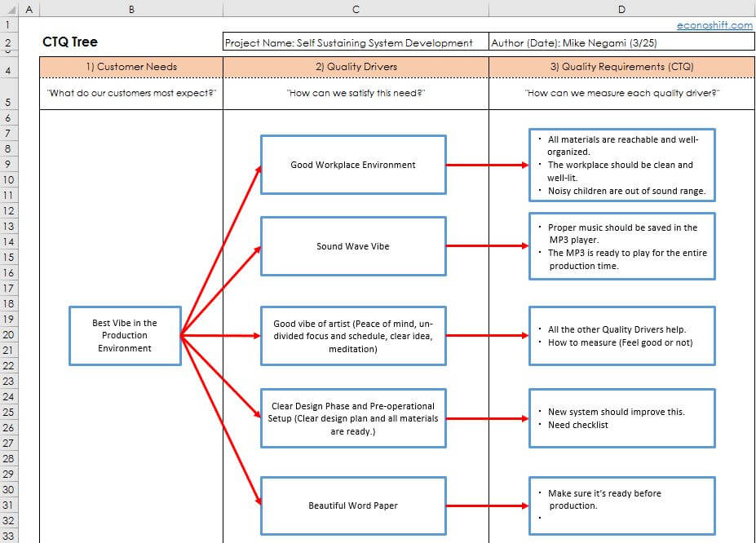Screen dimensions: 756x543
Task: Select column C header
Action: click(x=356, y=9)
